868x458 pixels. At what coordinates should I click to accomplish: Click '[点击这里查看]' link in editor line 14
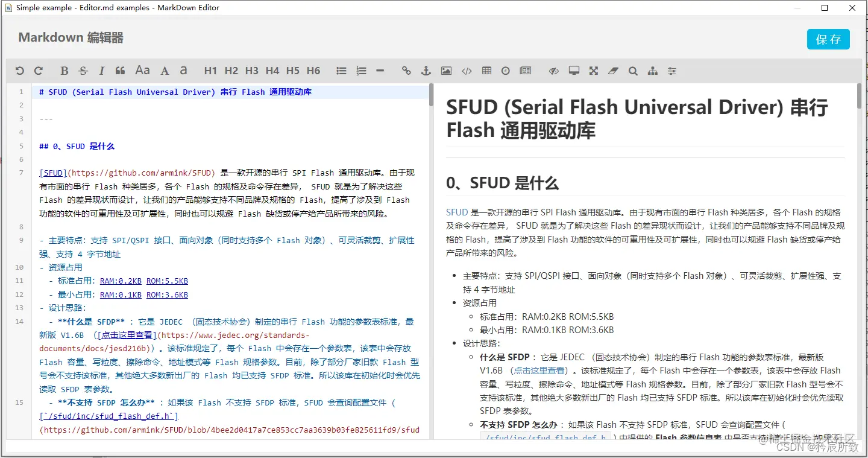coord(127,335)
